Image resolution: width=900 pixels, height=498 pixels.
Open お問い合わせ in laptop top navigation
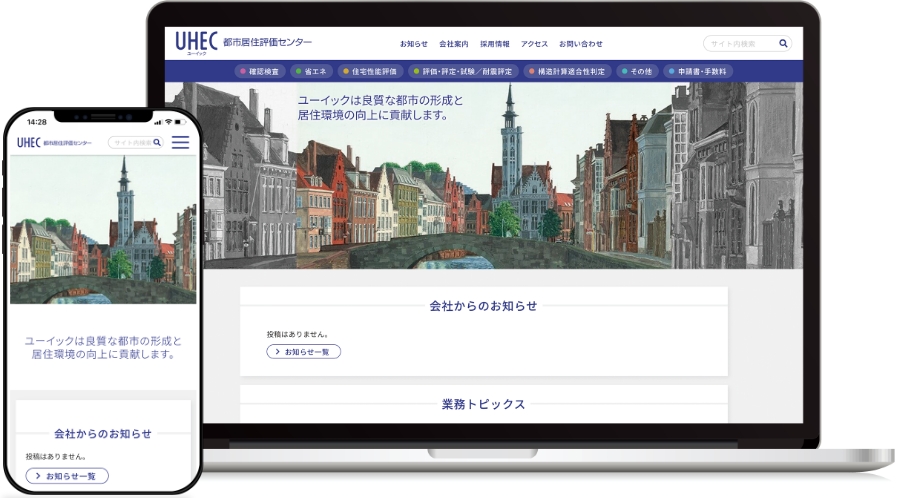tap(580, 44)
